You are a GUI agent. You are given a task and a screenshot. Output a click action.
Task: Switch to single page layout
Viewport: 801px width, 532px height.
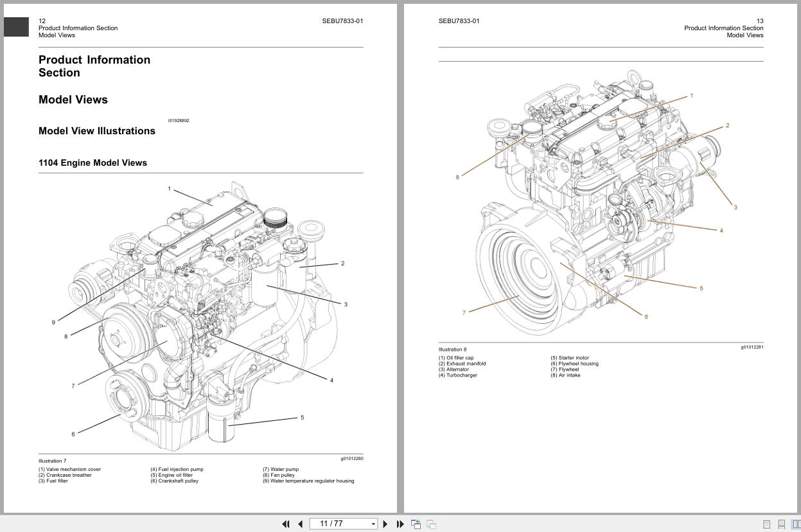click(766, 524)
